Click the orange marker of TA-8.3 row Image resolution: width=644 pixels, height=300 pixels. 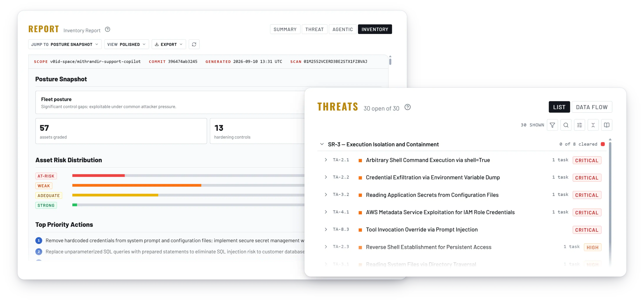360,230
